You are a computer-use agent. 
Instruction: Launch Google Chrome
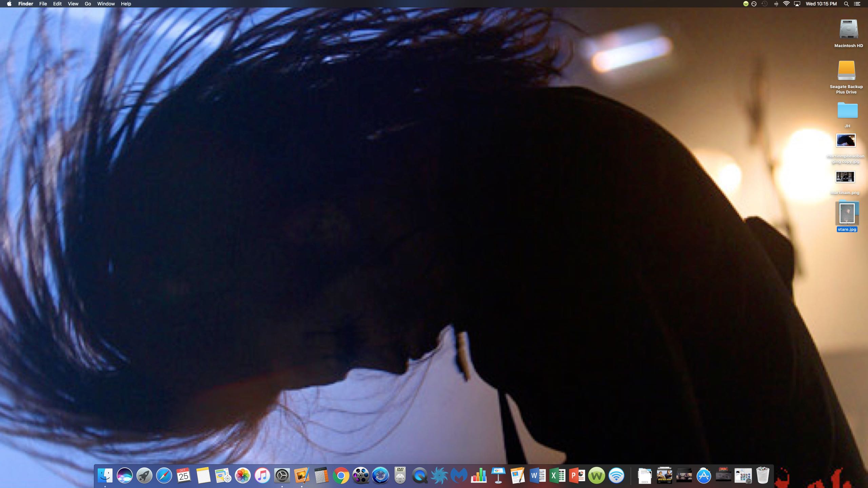(341, 476)
